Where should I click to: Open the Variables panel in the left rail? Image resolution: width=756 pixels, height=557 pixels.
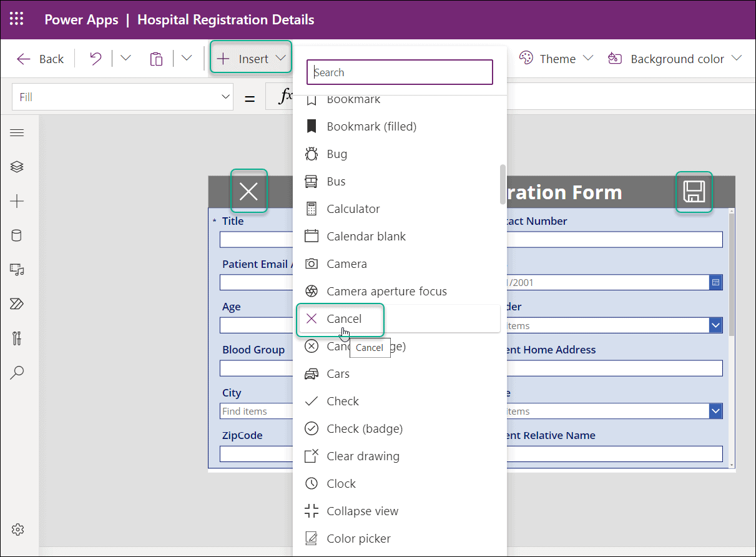[x=17, y=338]
